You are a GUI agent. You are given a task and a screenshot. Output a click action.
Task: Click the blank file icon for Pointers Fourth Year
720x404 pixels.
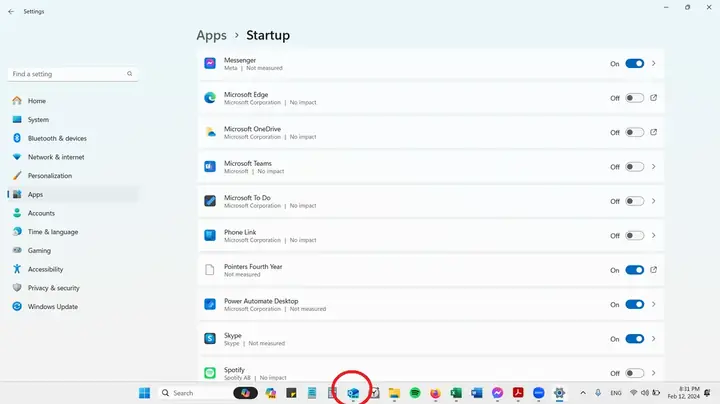pos(210,270)
